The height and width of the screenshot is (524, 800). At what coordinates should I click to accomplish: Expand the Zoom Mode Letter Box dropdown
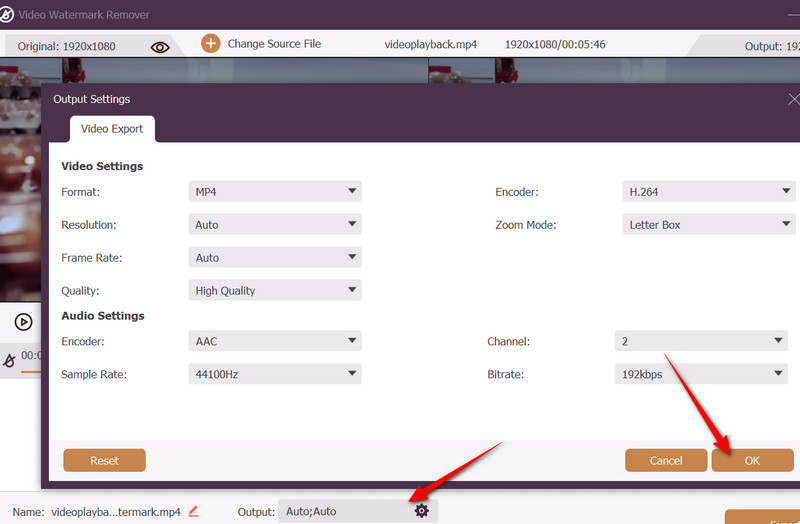tap(708, 225)
